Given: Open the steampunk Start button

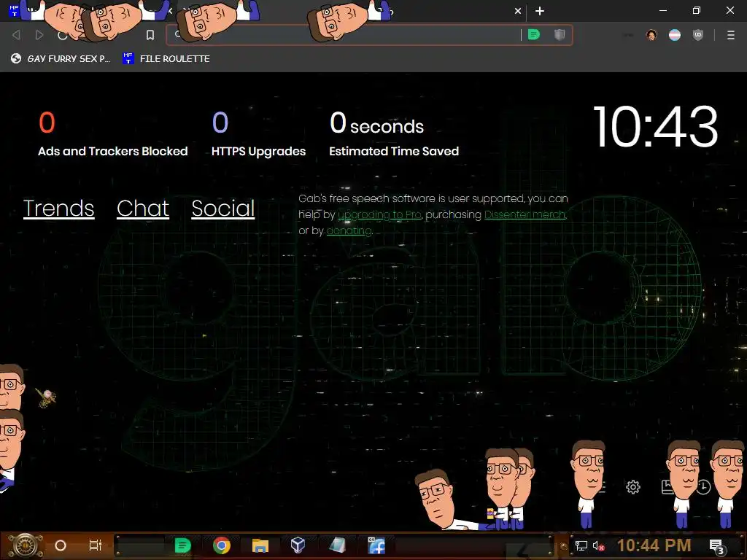Looking at the screenshot, I should pos(26,545).
